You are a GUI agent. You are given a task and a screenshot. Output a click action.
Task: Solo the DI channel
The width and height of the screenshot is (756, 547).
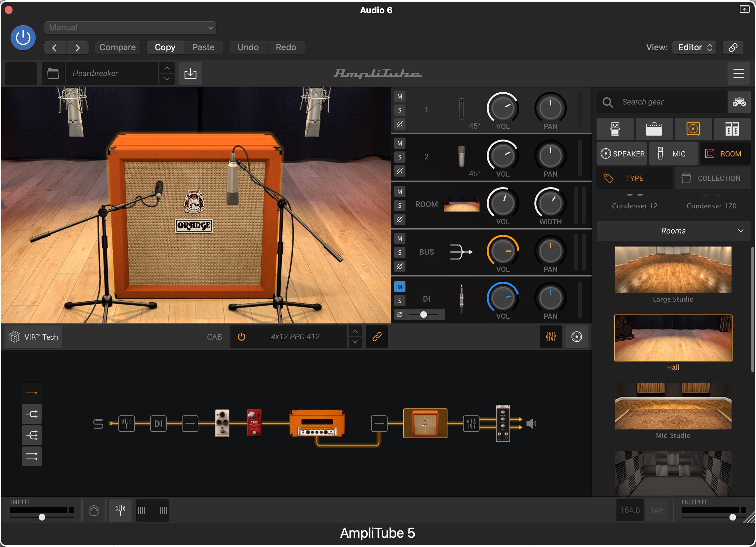coord(400,301)
